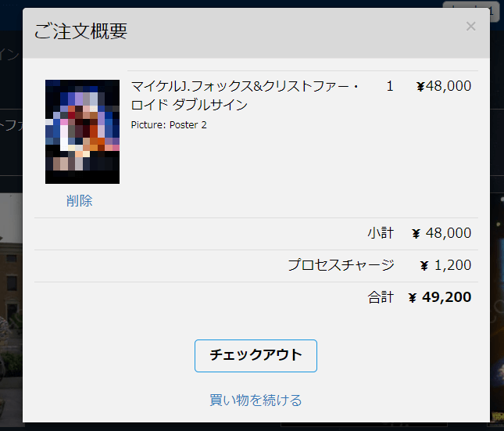Click the マイケルJ.フォックス product title
The height and width of the screenshot is (431, 504).
click(245, 95)
